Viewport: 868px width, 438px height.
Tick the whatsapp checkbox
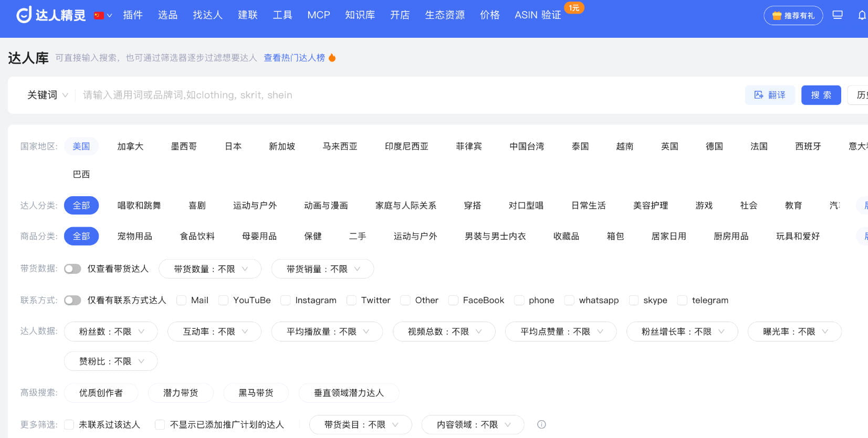point(569,300)
